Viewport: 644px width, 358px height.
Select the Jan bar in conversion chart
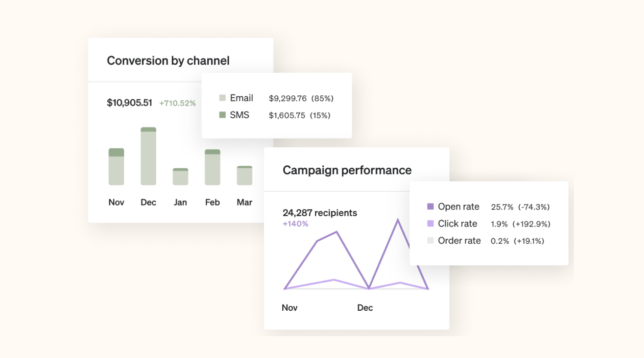[x=180, y=176]
